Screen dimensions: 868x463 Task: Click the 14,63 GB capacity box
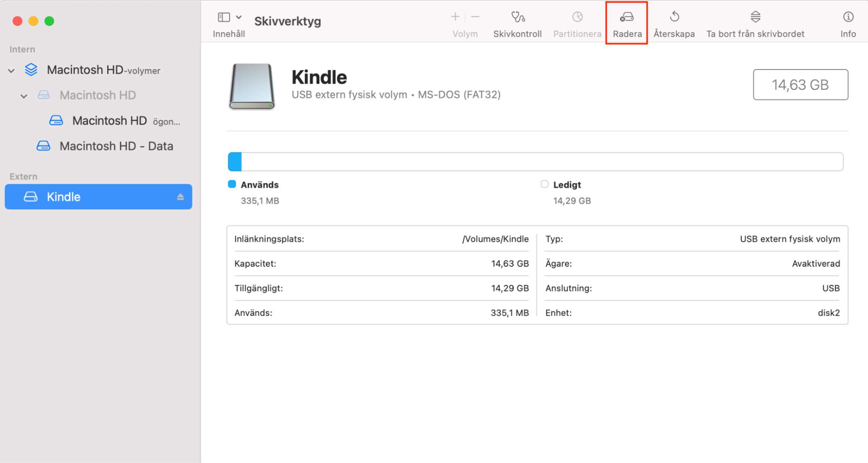[800, 85]
